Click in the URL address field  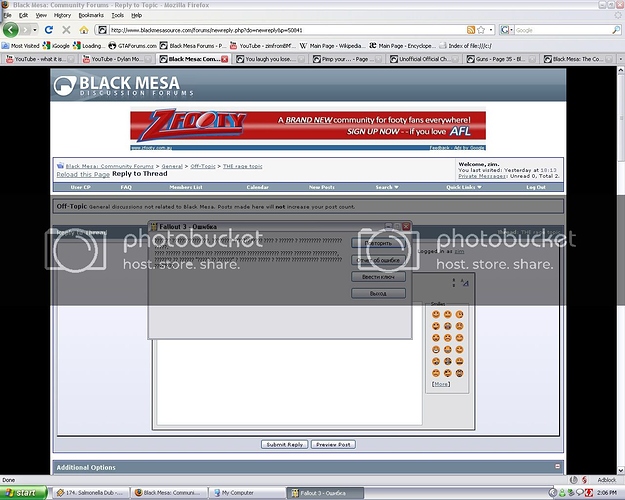(287, 30)
